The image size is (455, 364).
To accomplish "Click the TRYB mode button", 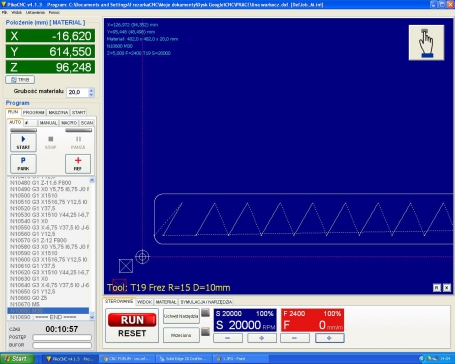I will pos(20,80).
